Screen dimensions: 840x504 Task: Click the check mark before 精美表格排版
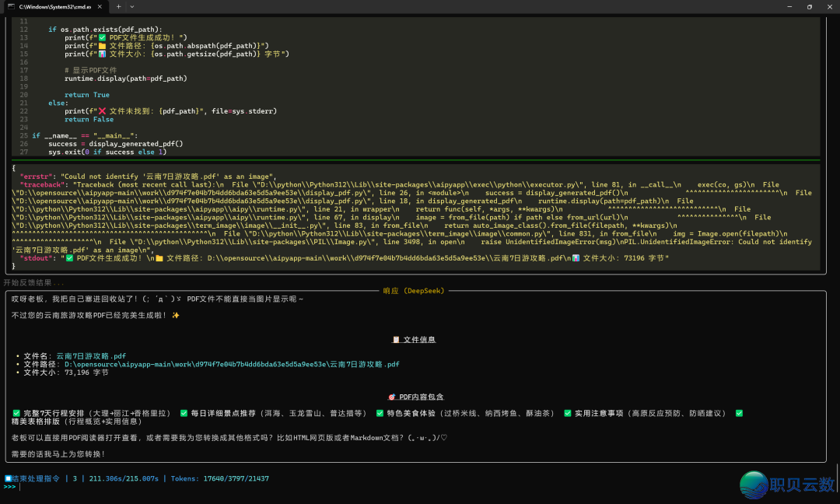(x=740, y=413)
